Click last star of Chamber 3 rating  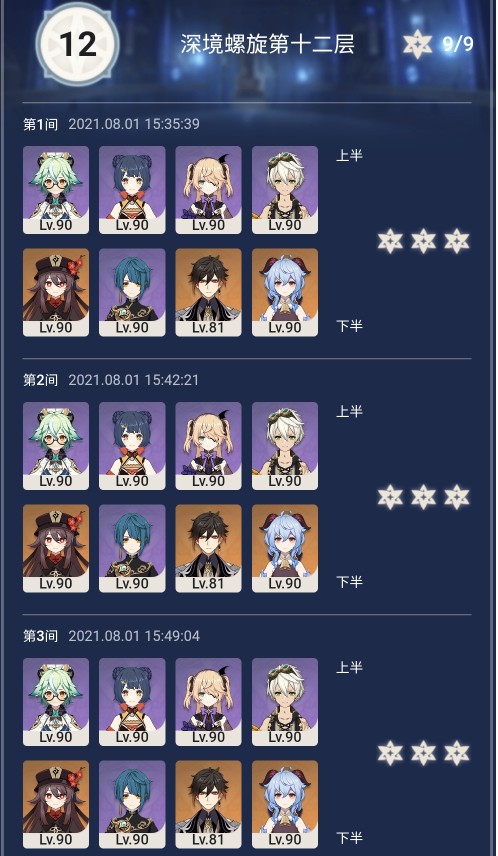point(457,753)
